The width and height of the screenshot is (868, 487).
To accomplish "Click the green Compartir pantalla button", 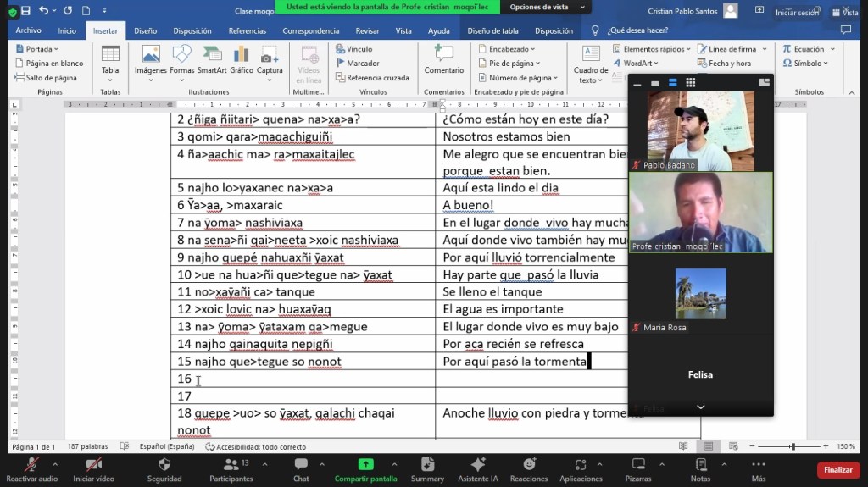I will click(365, 467).
